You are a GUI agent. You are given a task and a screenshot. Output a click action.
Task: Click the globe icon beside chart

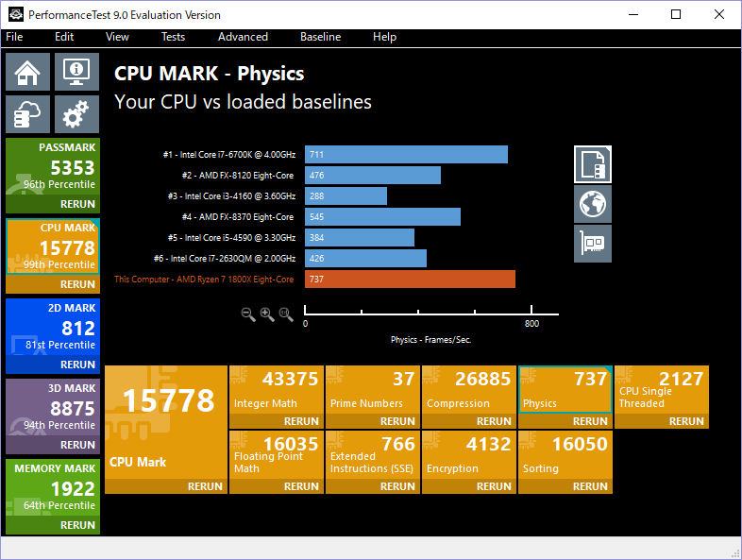coord(593,204)
